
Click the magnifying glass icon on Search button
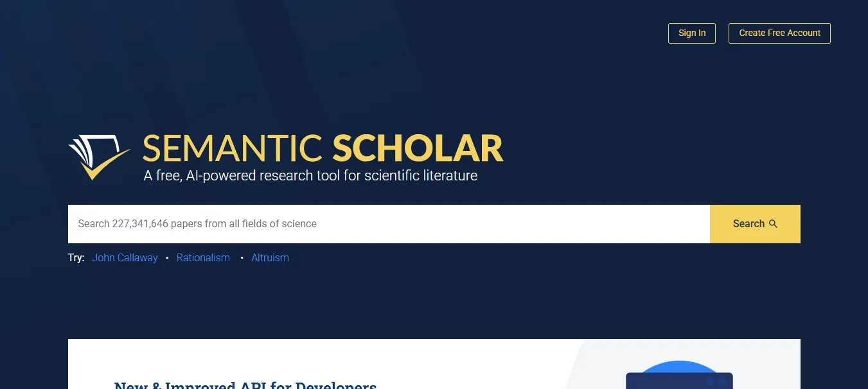[x=773, y=224]
